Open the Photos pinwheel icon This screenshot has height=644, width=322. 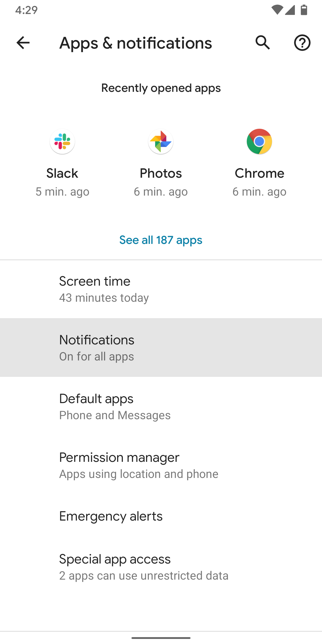(161, 142)
